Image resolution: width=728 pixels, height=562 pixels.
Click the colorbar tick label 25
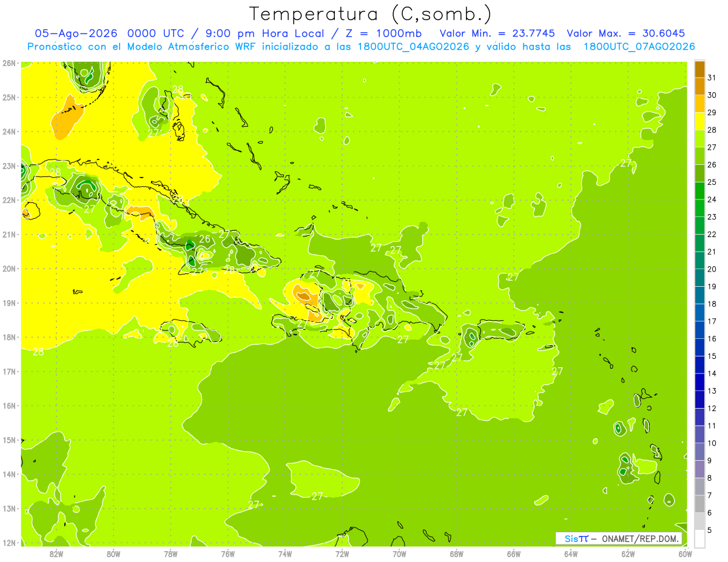[x=712, y=182]
